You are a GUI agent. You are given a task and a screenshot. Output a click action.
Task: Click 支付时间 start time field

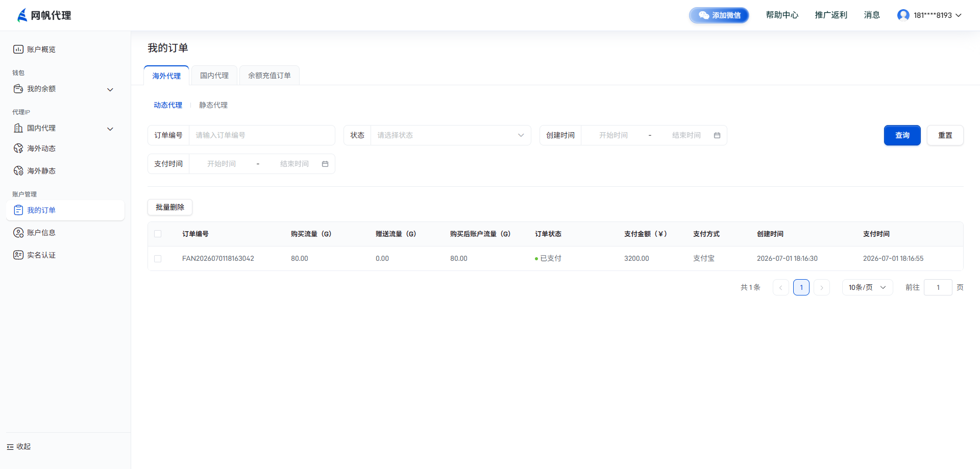tap(222, 164)
